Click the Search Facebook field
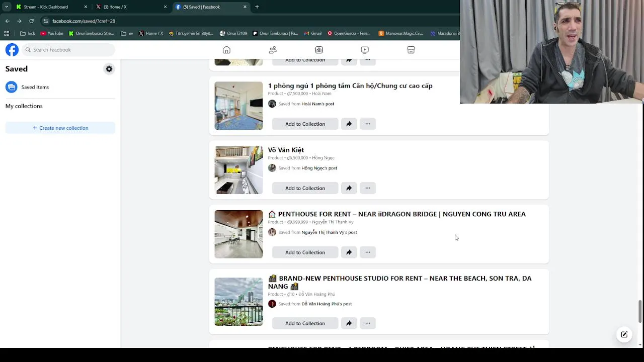This screenshot has height=362, width=644. tap(68, 50)
